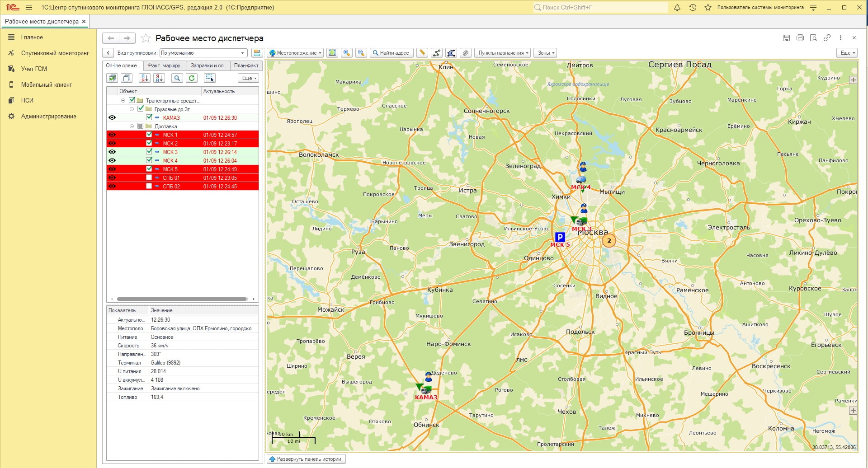The image size is (868, 468).
Task: Collapse the left panel with chevron button
Action: (108, 53)
